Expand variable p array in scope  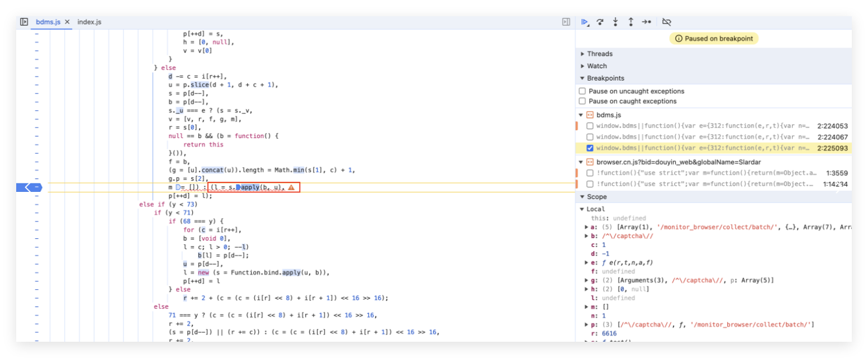tap(587, 324)
